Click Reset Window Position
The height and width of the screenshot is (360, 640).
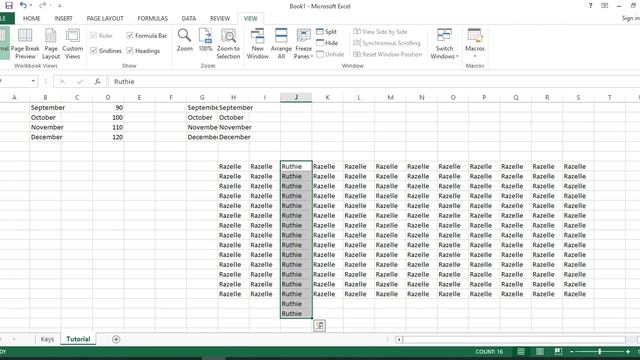(x=387, y=54)
